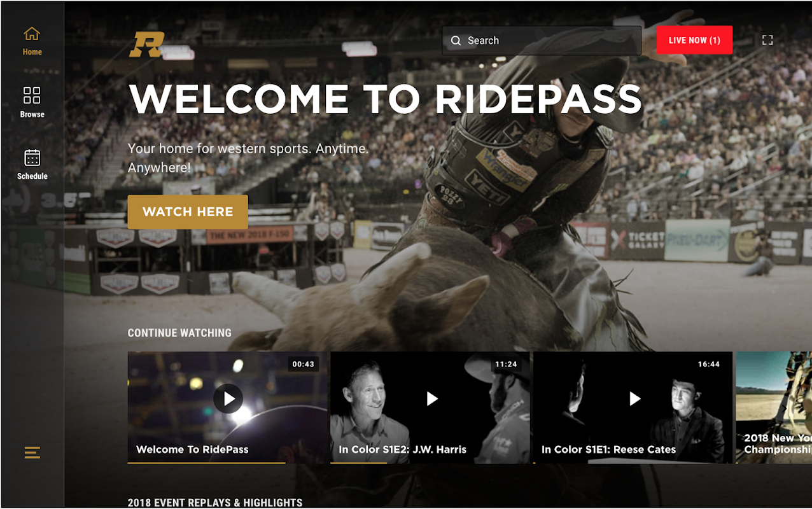This screenshot has height=509, width=812.
Task: Expand the sidebar hamburger menu
Action: click(x=32, y=453)
